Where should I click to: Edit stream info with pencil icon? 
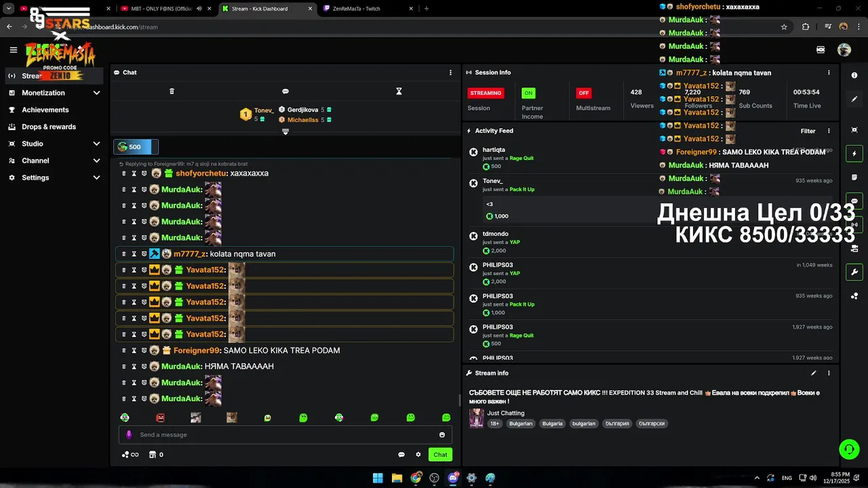point(814,373)
